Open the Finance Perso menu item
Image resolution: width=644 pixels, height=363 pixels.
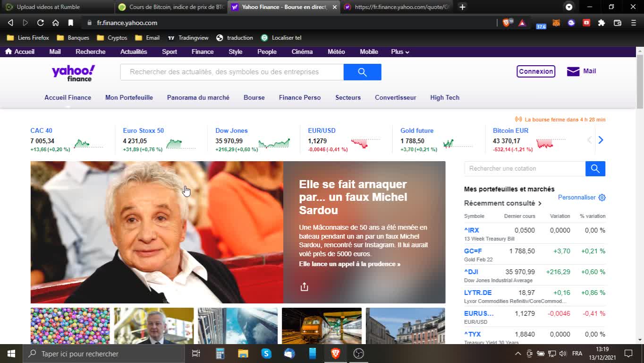click(300, 97)
